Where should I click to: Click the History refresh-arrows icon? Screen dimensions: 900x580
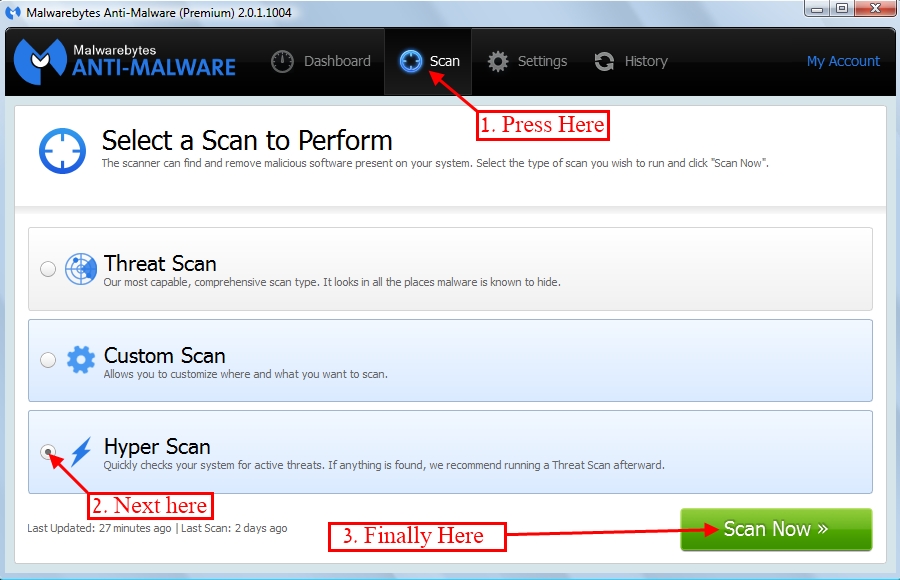[x=604, y=61]
